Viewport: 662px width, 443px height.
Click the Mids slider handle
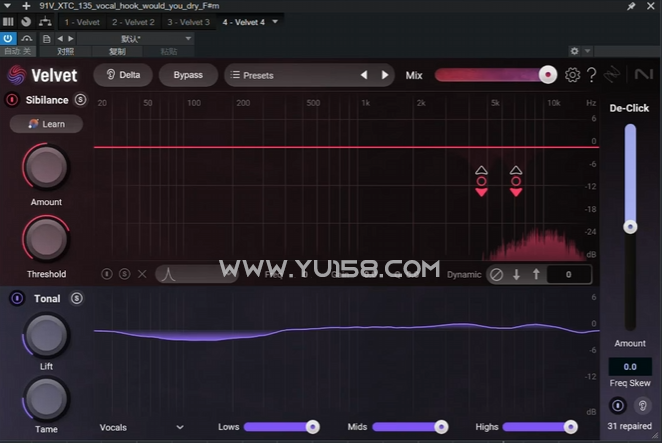pos(441,427)
